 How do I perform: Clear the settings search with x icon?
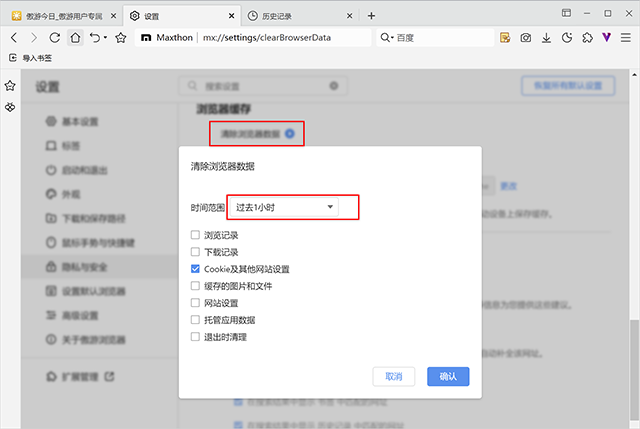click(x=334, y=86)
